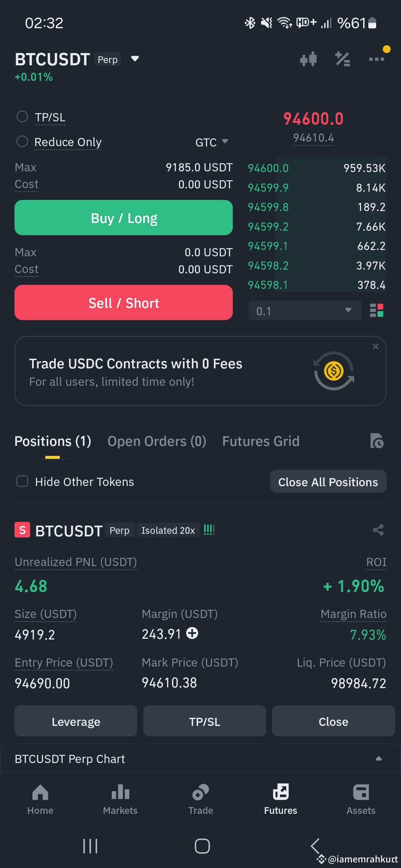Add margin with the plus icon

pos(192,633)
